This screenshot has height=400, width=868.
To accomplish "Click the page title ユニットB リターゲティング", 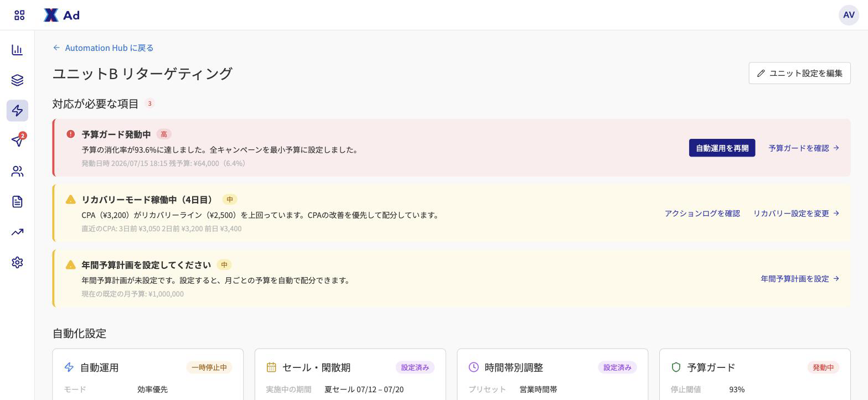I will (142, 73).
